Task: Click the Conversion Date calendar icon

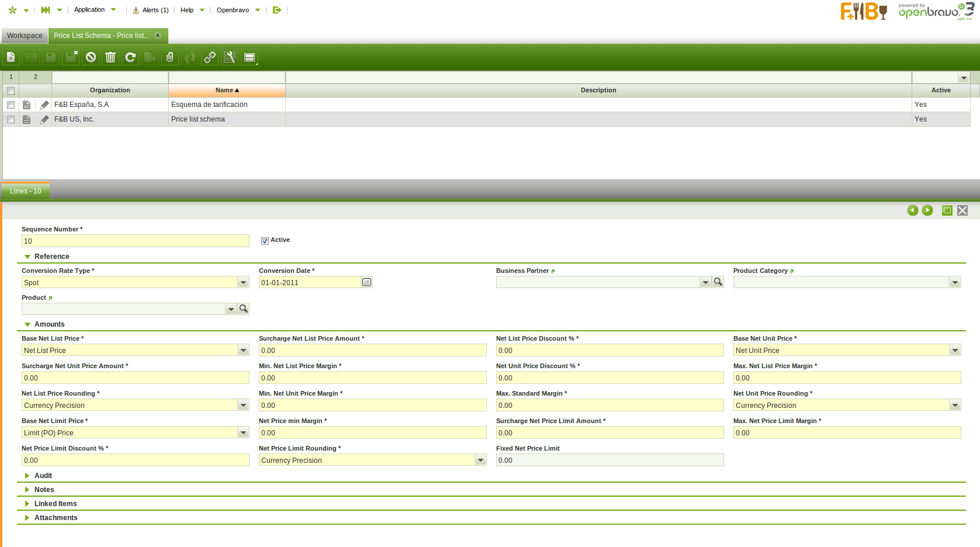Action: 366,282
